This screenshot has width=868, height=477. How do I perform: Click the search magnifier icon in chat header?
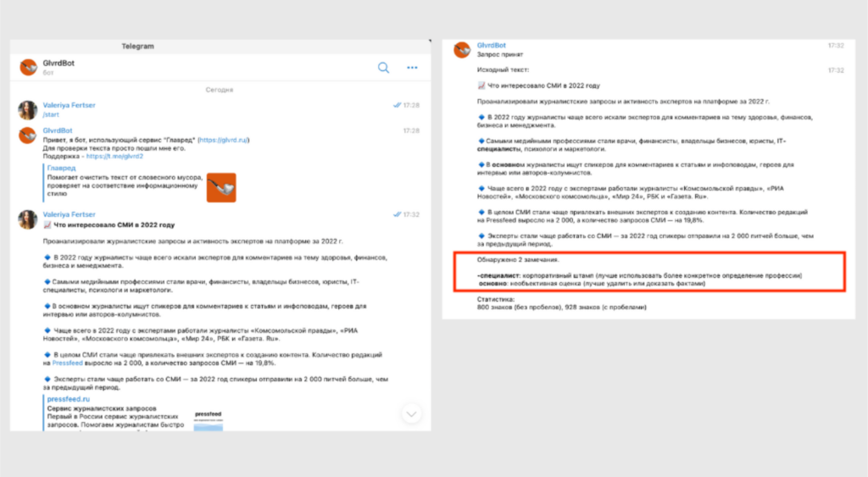(x=384, y=68)
